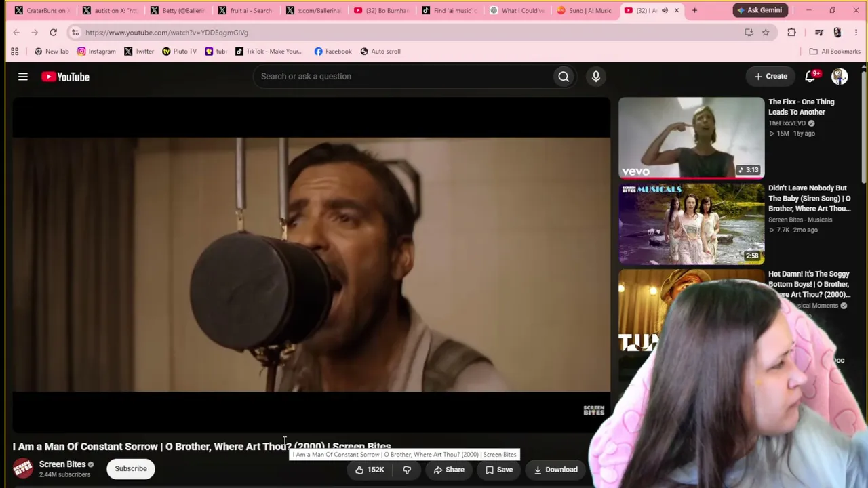Bookmark this page with the star icon
Image resolution: width=868 pixels, height=488 pixels.
point(766,32)
